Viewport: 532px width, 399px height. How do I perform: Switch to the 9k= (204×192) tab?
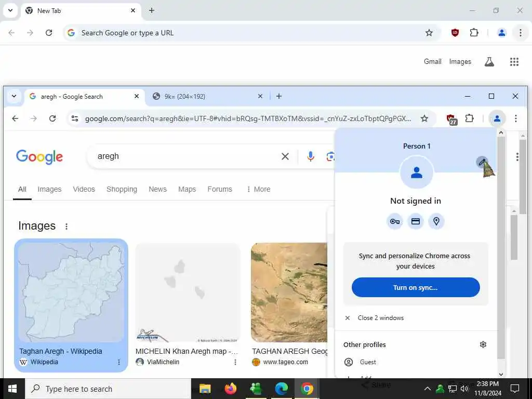(x=207, y=96)
